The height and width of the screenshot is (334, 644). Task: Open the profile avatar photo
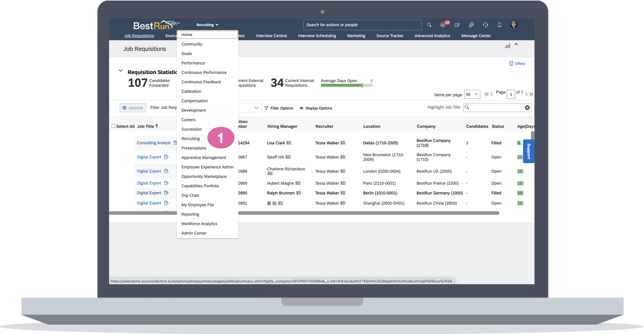(x=513, y=24)
